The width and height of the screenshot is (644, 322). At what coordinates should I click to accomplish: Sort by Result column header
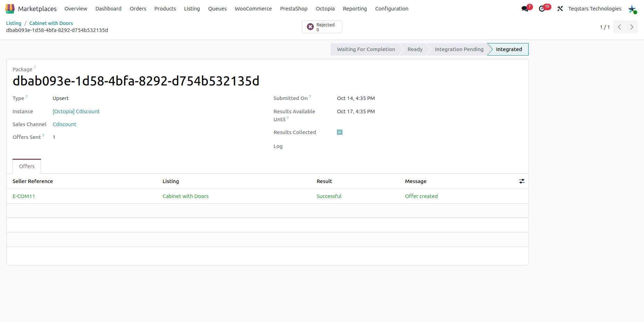tap(324, 181)
